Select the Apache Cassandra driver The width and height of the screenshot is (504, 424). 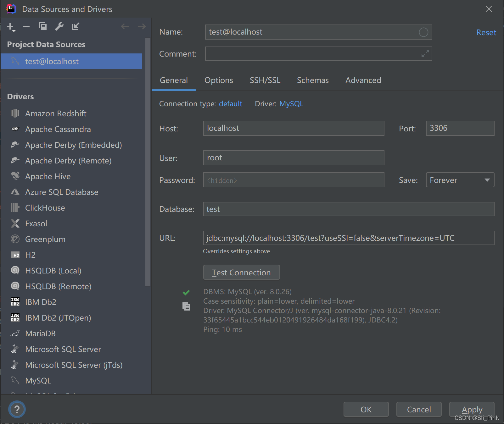click(71, 129)
